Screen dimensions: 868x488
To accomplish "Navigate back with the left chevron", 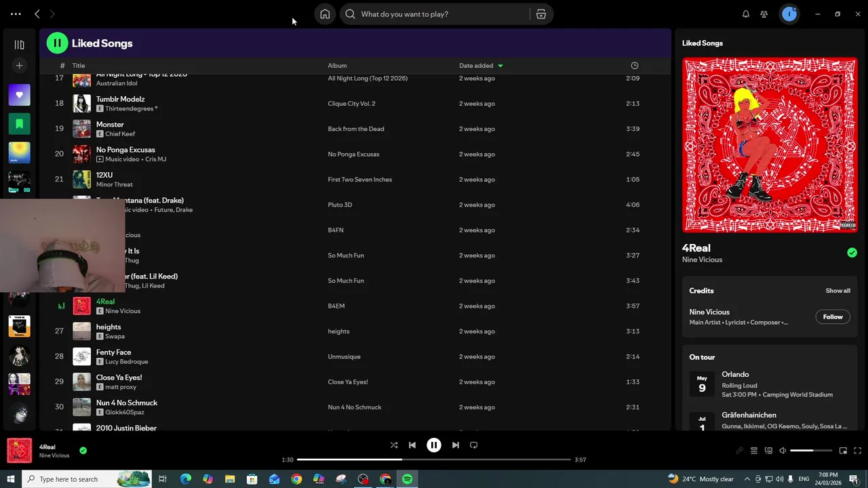I will tap(37, 14).
